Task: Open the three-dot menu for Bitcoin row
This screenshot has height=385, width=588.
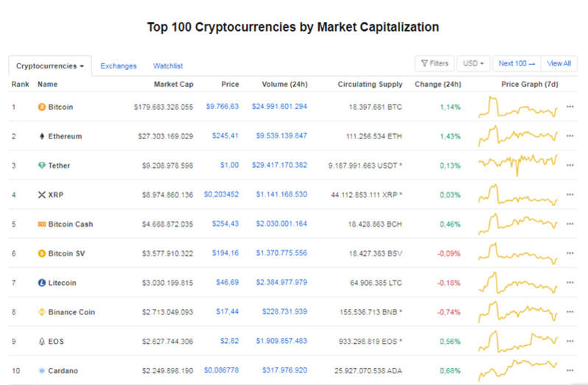Action: pos(570,107)
